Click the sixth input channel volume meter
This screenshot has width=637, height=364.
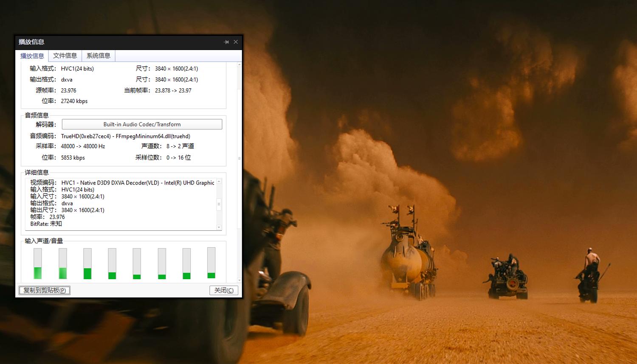[162, 263]
